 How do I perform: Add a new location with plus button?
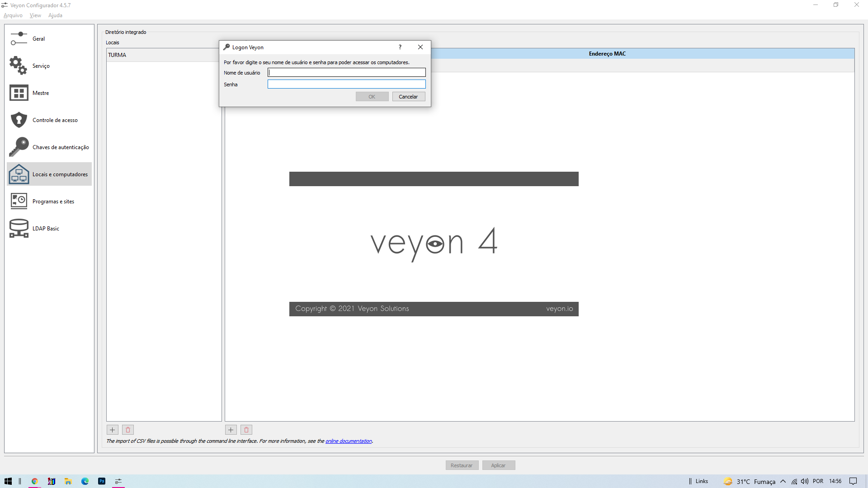(112, 430)
